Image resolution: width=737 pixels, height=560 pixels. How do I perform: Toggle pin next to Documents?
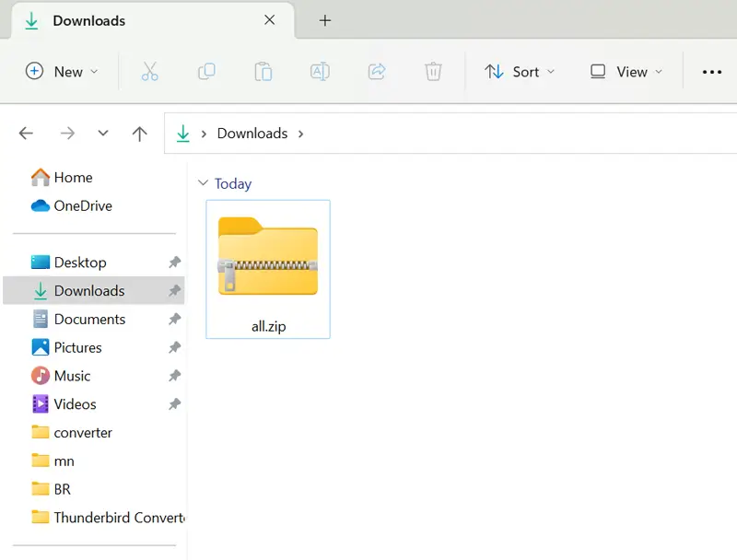coord(174,320)
